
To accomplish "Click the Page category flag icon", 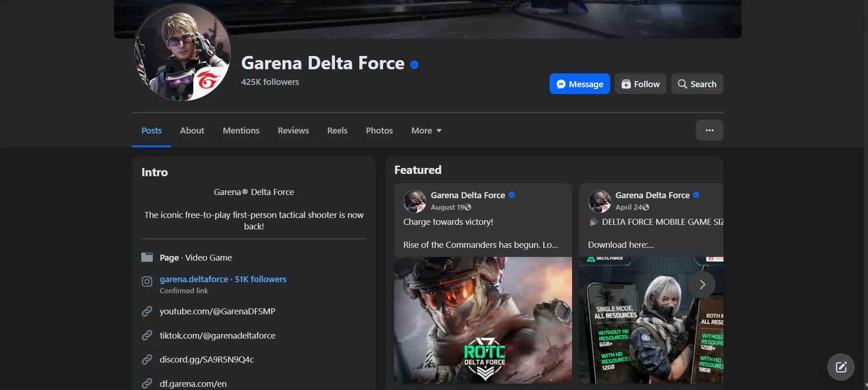I will click(x=147, y=257).
